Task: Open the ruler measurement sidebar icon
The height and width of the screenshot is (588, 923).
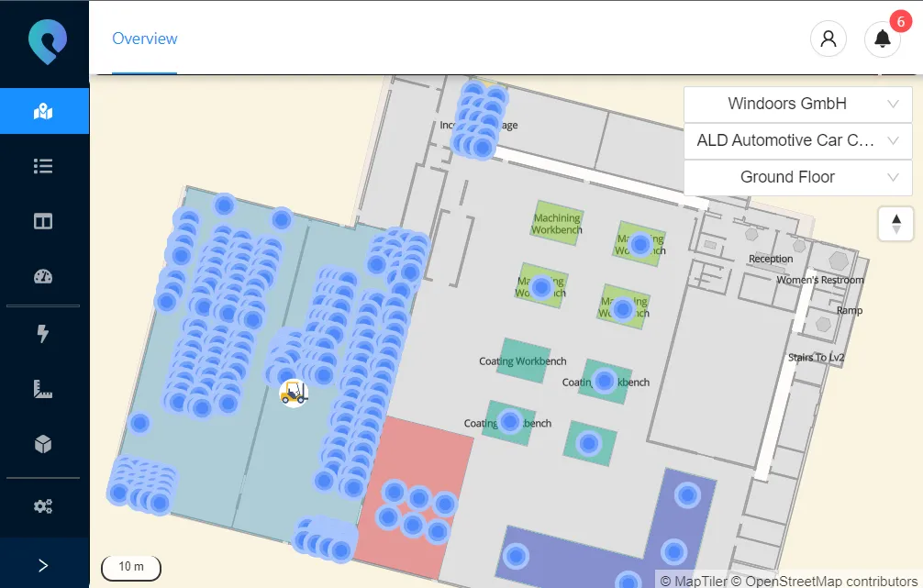Action: (43, 389)
